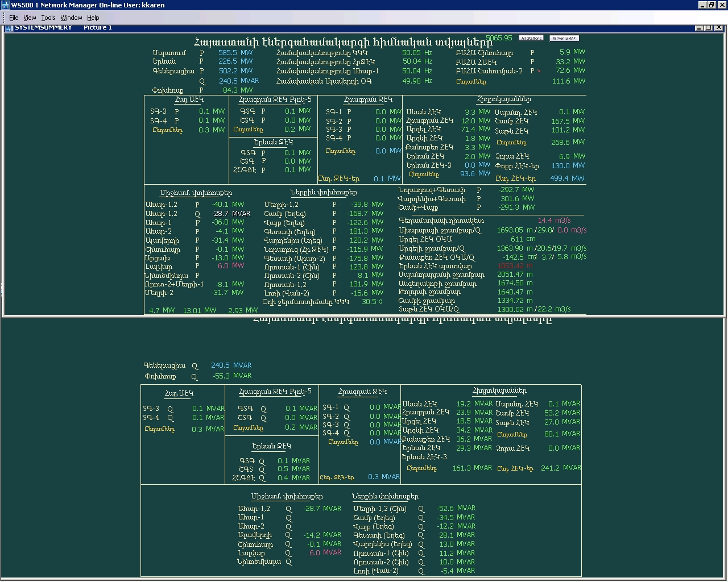The width and height of the screenshot is (728, 582).
Task: Click the red X marker beside 72.6 MW
Action: (x=539, y=71)
